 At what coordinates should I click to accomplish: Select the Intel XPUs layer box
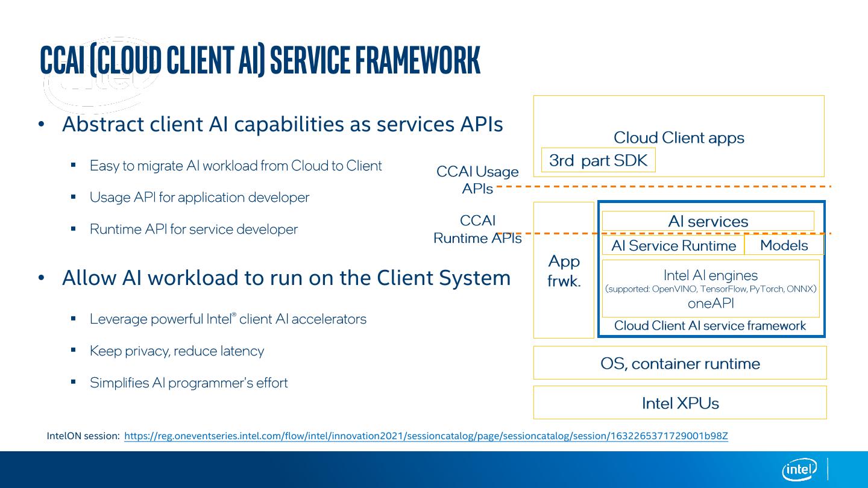point(679,403)
